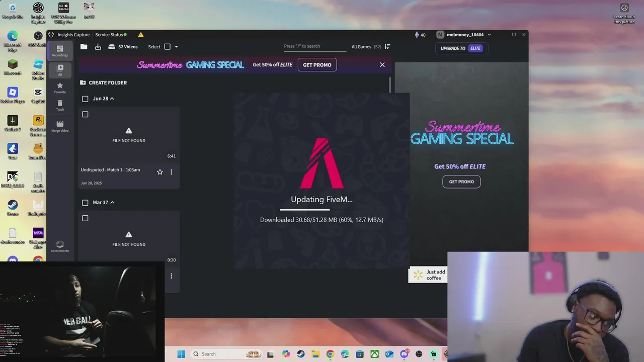Open the Merge Video tool
Image resolution: width=644 pixels, height=362 pixels.
click(x=60, y=126)
